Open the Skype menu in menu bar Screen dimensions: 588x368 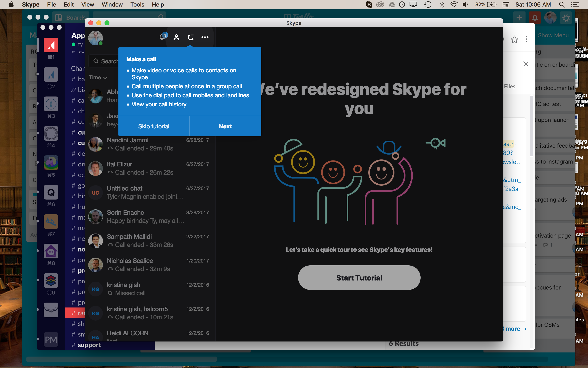[31, 4]
